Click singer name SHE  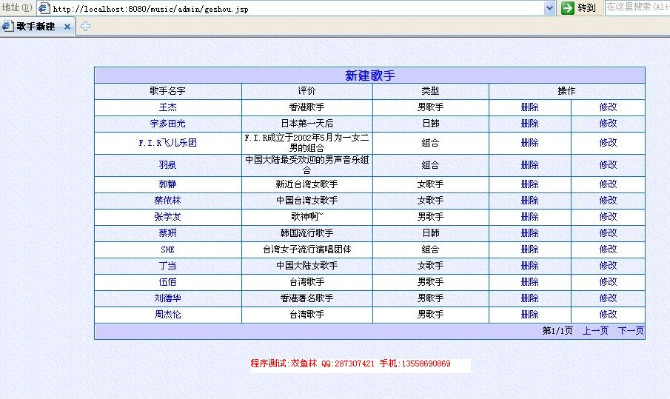point(168,249)
